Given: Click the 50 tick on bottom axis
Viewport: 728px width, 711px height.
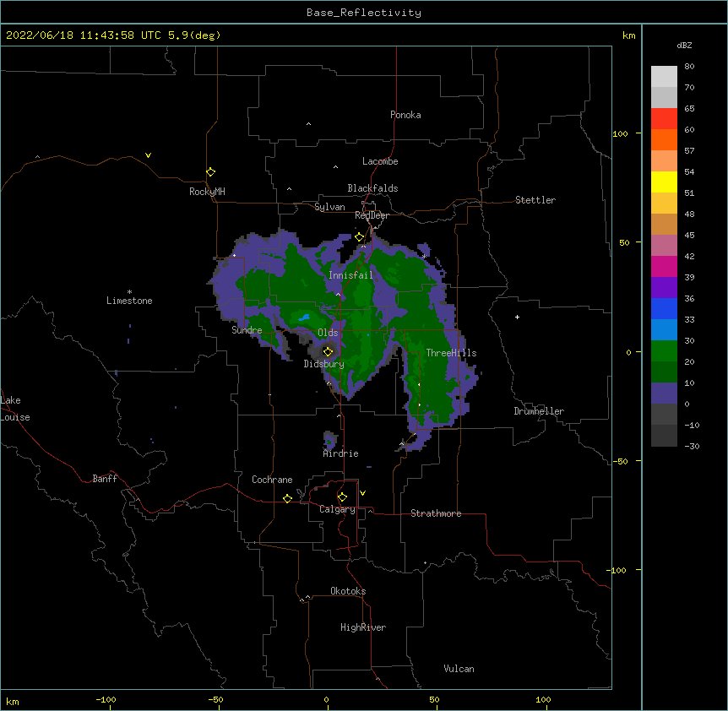Looking at the screenshot, I should pyautogui.click(x=434, y=699).
